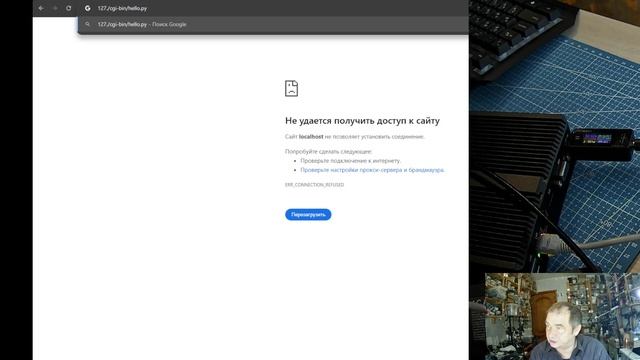The image size is (640, 360).
Task: Click the bold word localhost
Action: coord(311,137)
